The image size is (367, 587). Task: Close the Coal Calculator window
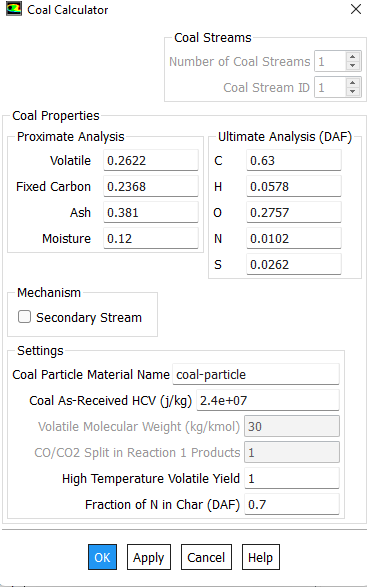click(356, 9)
